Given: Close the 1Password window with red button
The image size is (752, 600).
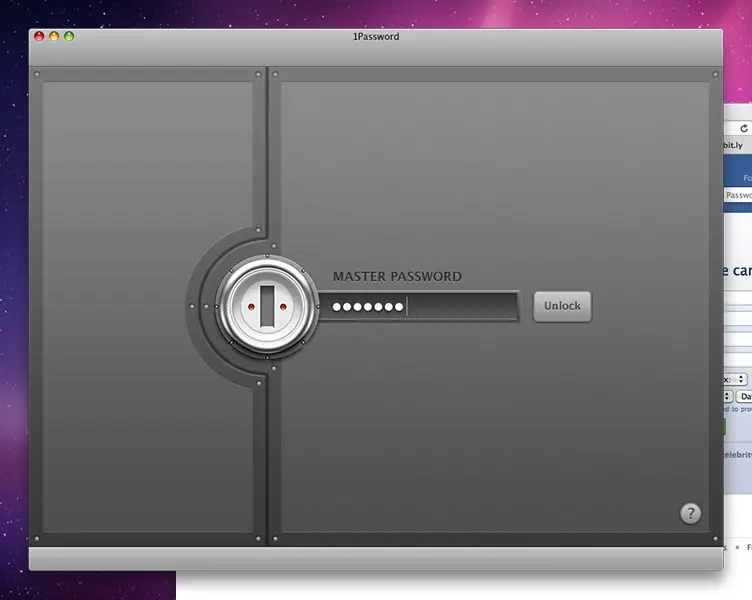Looking at the screenshot, I should point(39,36).
